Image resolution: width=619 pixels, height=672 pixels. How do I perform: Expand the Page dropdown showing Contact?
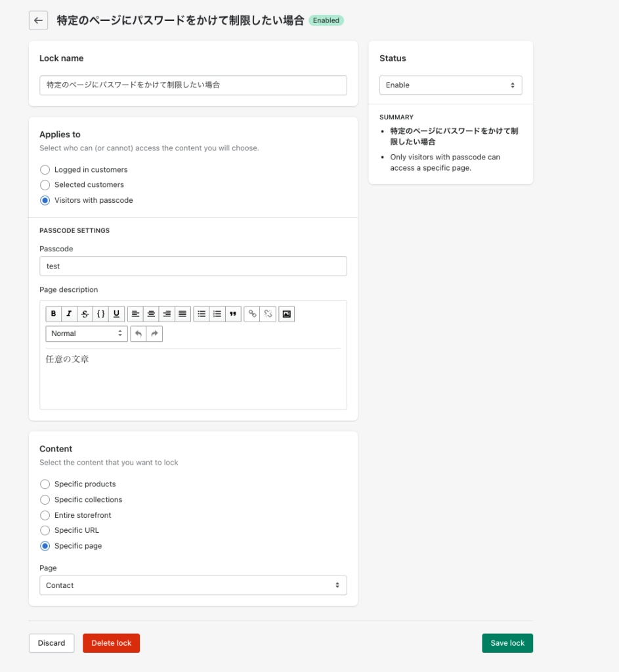pos(193,585)
